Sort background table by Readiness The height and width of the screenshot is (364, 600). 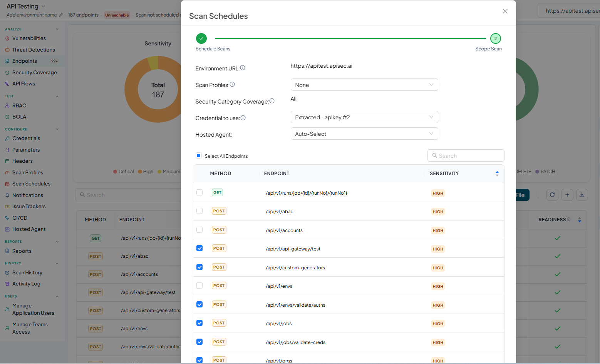(x=580, y=220)
